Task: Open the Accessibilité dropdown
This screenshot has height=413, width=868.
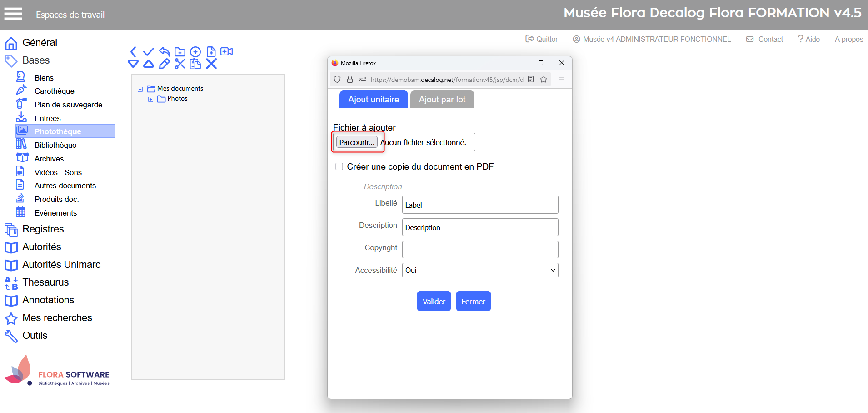Action: [480, 270]
